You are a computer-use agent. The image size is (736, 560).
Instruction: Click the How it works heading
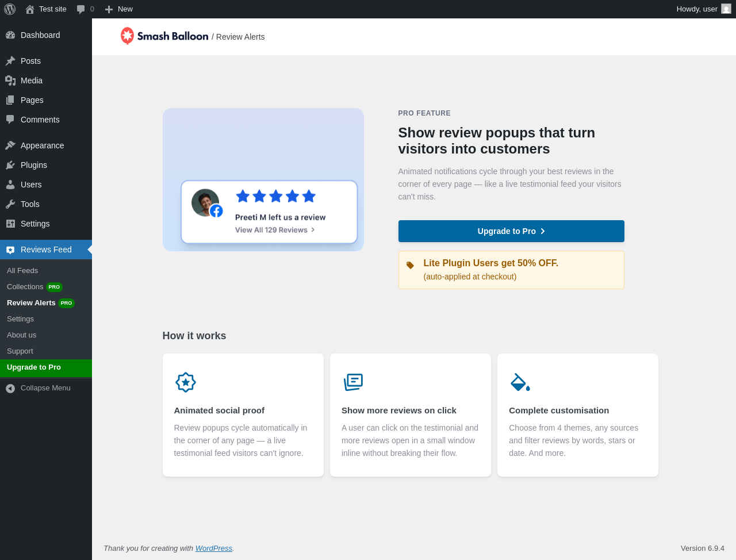click(x=194, y=336)
